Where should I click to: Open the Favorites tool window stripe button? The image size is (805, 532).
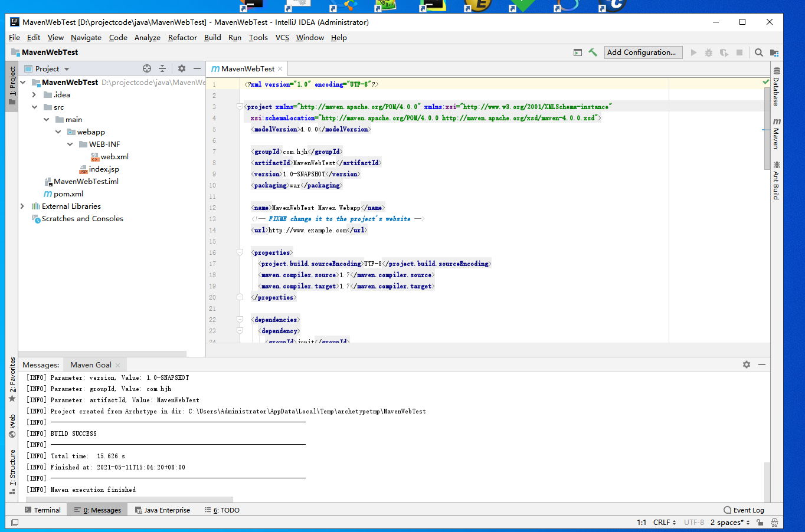(12, 379)
